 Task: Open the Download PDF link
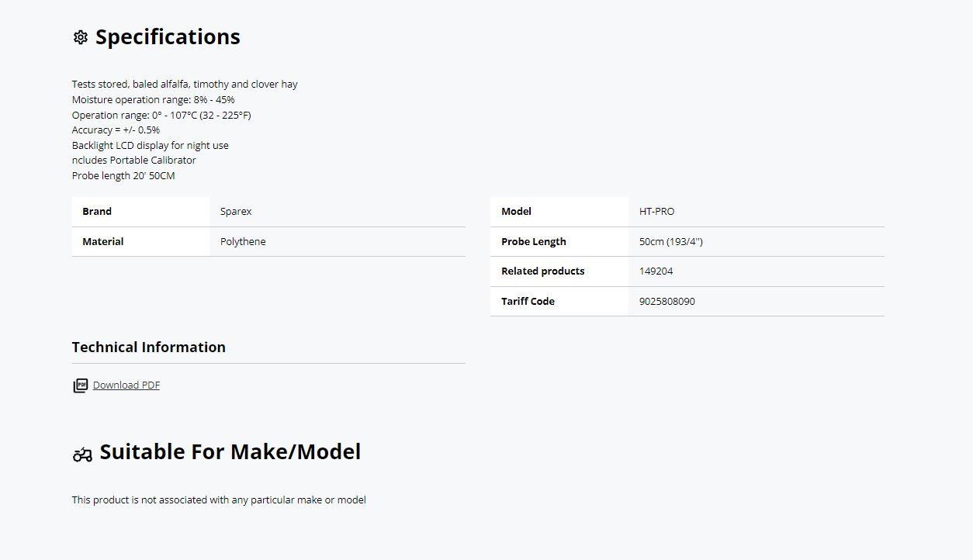pyautogui.click(x=126, y=385)
